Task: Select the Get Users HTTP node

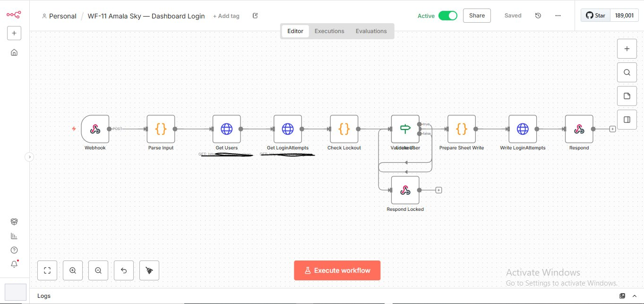Action: (x=227, y=129)
